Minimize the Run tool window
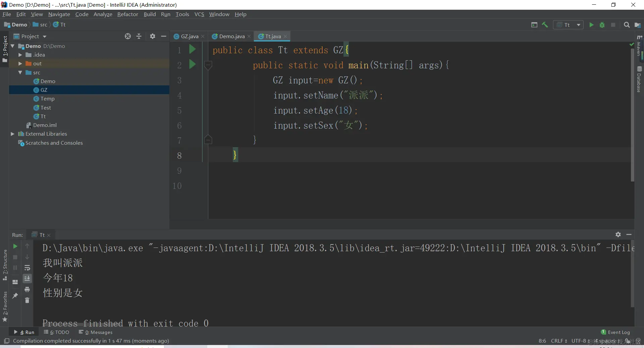Image resolution: width=644 pixels, height=348 pixels. pyautogui.click(x=629, y=234)
